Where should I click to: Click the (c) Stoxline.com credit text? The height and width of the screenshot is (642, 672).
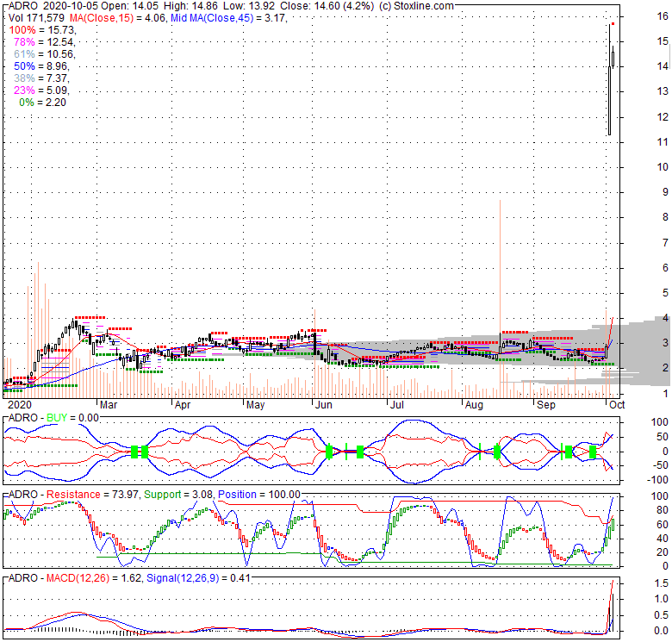pos(416,6)
